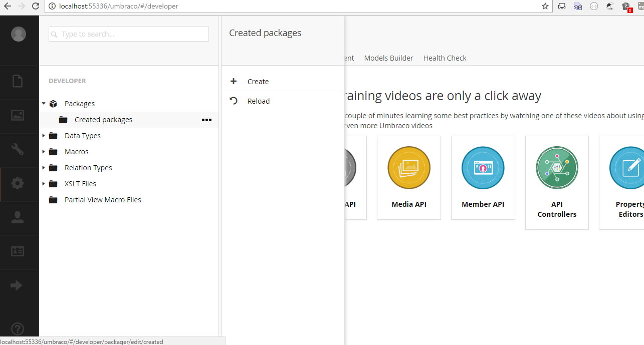This screenshot has height=345, width=644.
Task: Open the Forms arrow section icon
Action: coord(18,285)
